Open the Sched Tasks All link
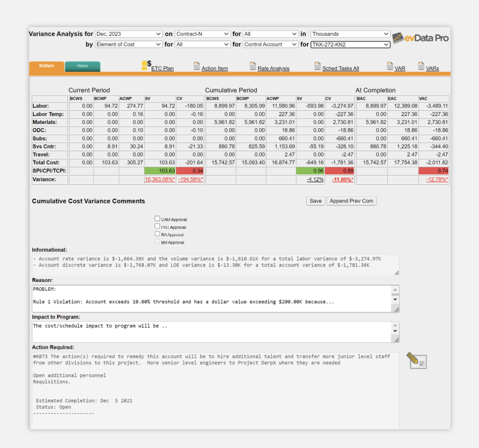Screen dimensions: 479x448 (341, 68)
